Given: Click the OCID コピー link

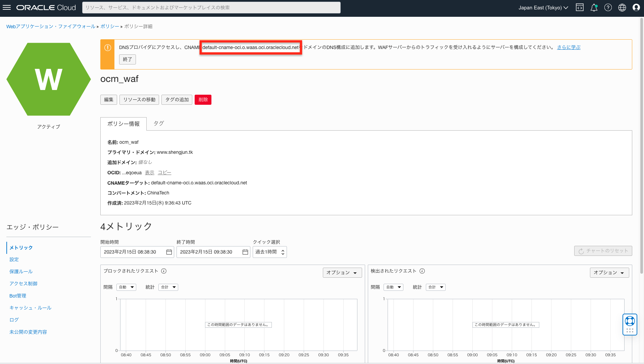Looking at the screenshot, I should coord(164,173).
